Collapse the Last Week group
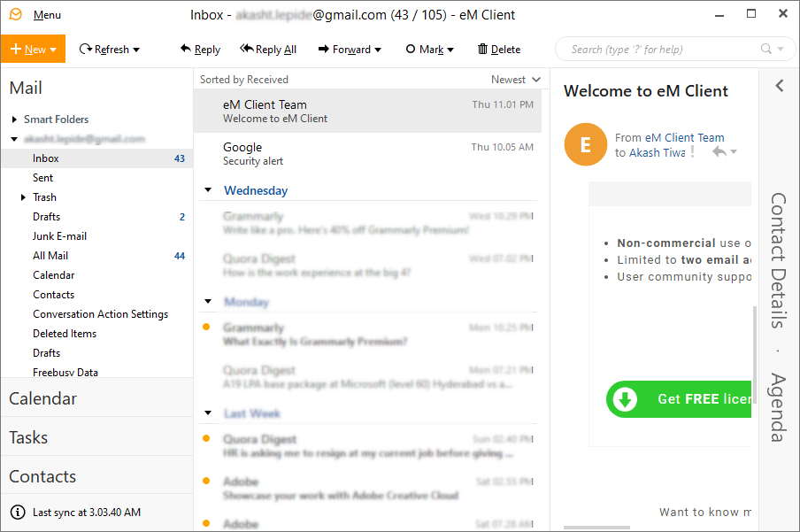800x532 pixels. click(x=208, y=412)
